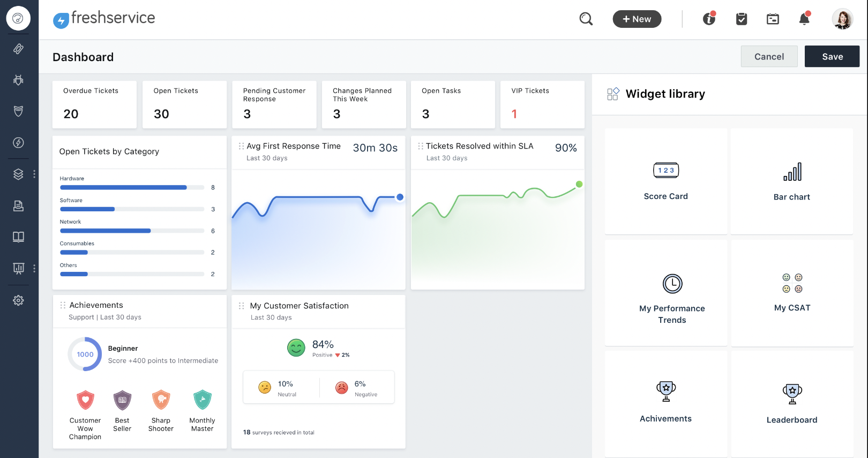Click the 30m 30s response time value
This screenshot has height=458, width=868.
pyautogui.click(x=375, y=148)
